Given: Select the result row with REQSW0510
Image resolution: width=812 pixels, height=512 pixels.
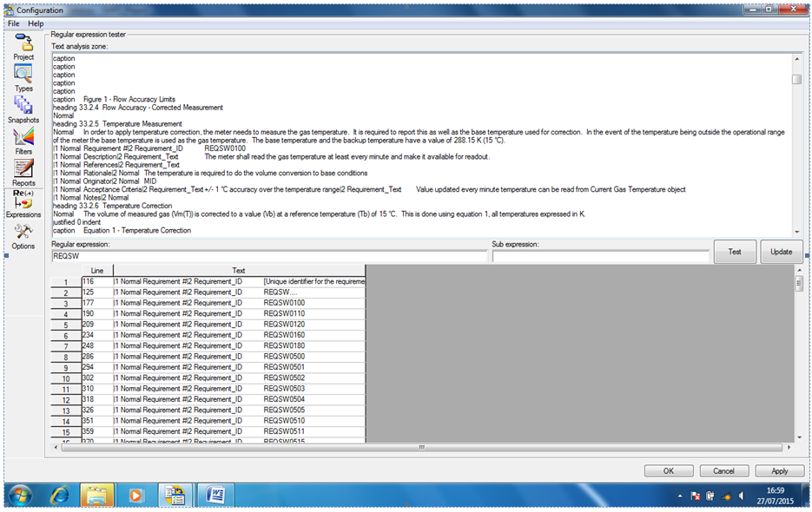Looking at the screenshot, I should pos(208,421).
